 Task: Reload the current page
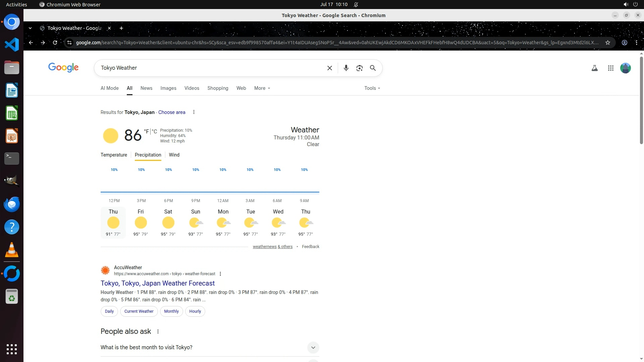click(55, 43)
